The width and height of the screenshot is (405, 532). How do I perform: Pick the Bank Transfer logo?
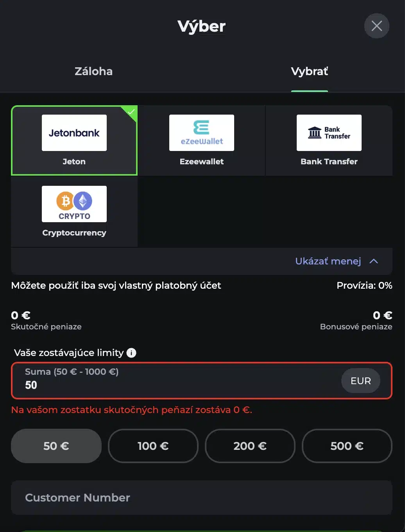[329, 133]
